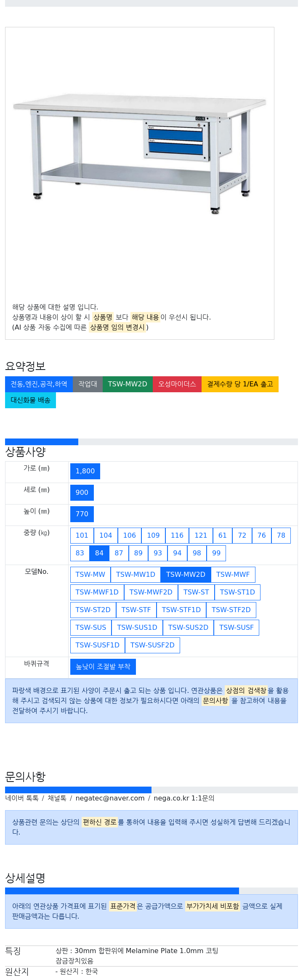Choose the highlighted 84 weight option
The width and height of the screenshot is (303, 980).
click(99, 553)
